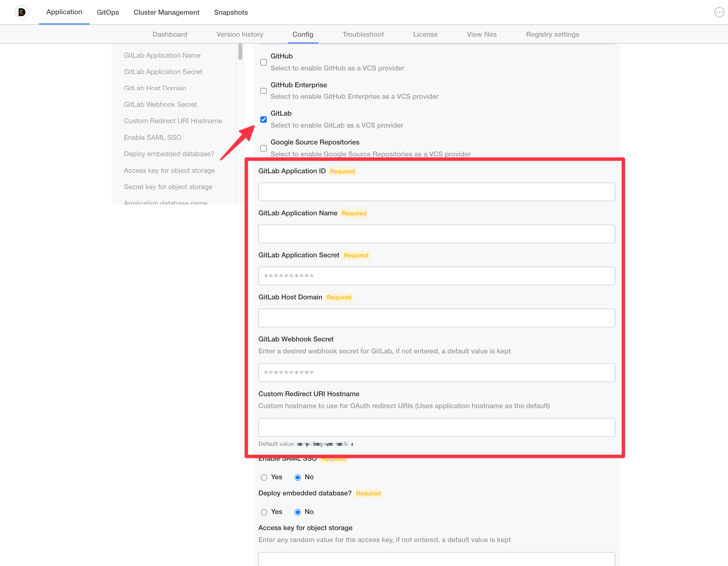The height and width of the screenshot is (566, 728).
Task: Switch to the Version history tab
Action: pos(239,34)
